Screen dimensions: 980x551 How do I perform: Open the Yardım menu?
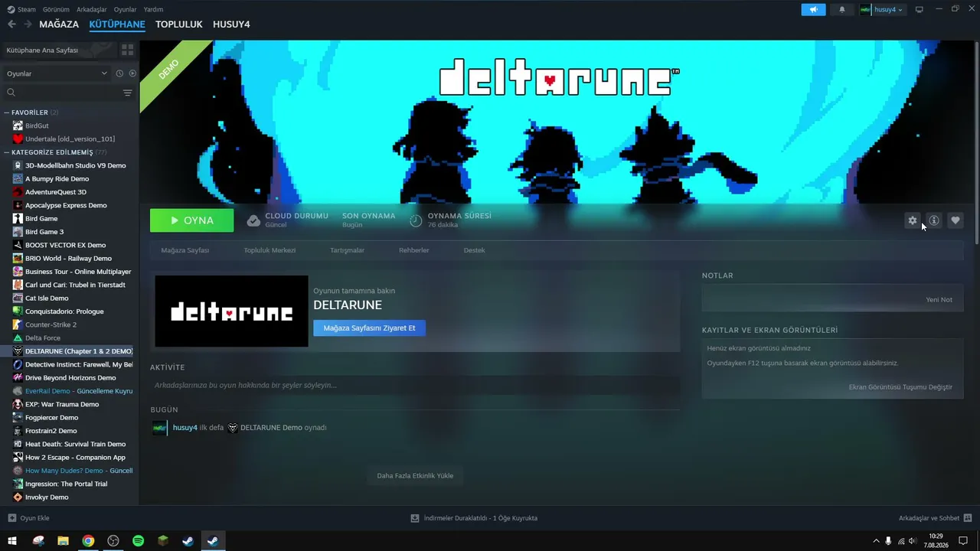[x=153, y=9]
